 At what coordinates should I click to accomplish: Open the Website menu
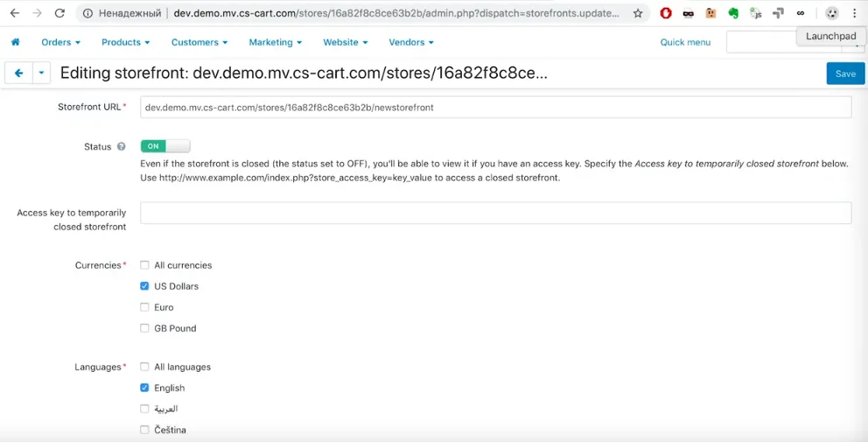click(x=346, y=42)
